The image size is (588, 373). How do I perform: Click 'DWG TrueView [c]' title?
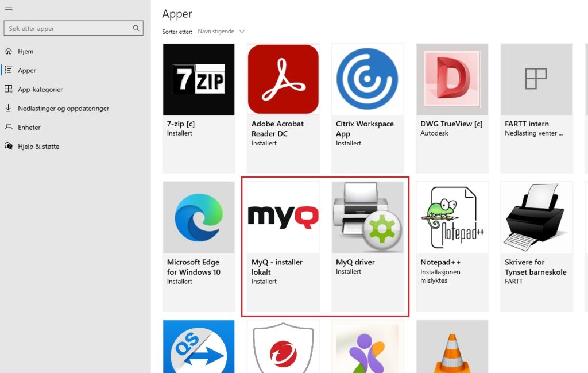(451, 124)
